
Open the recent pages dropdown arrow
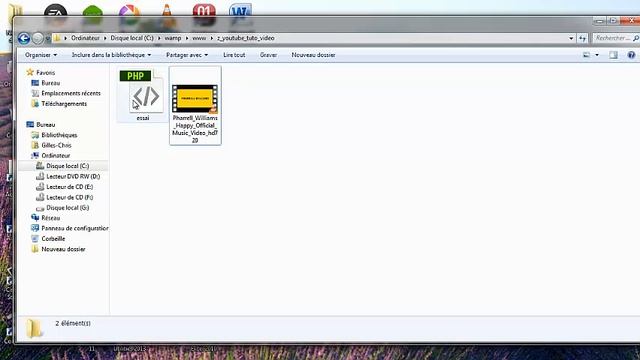[48, 38]
